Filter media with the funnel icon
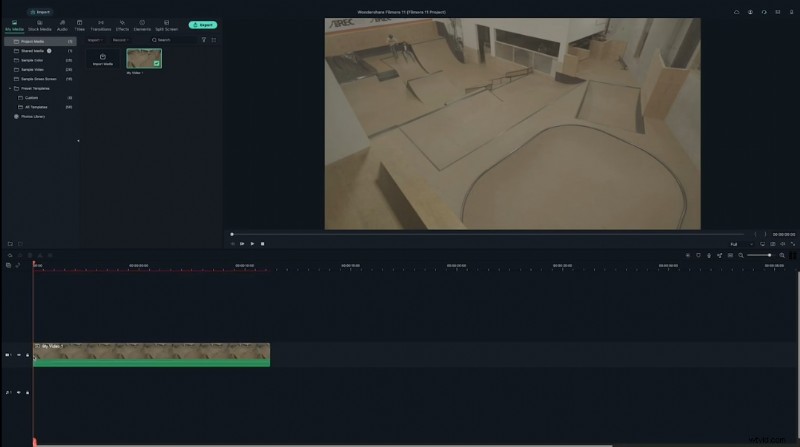 tap(204, 40)
